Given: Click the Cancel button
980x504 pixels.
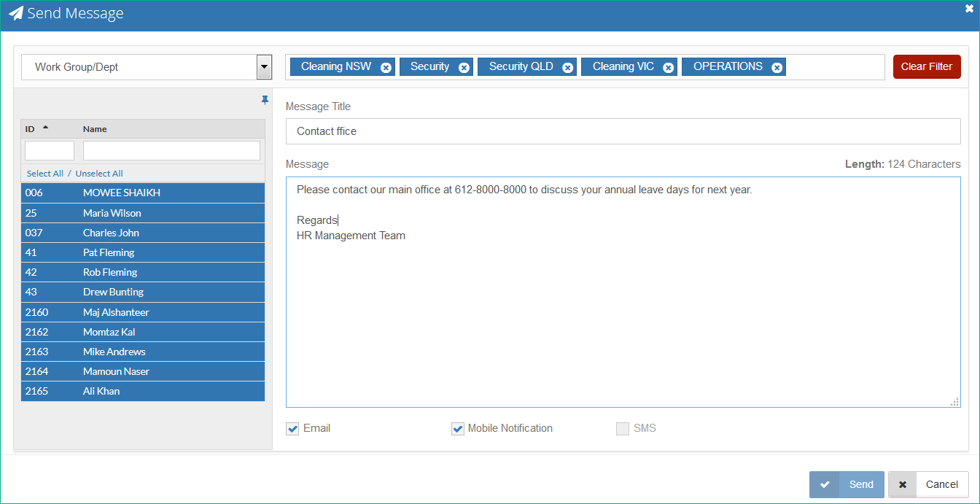Looking at the screenshot, I should coord(928,484).
